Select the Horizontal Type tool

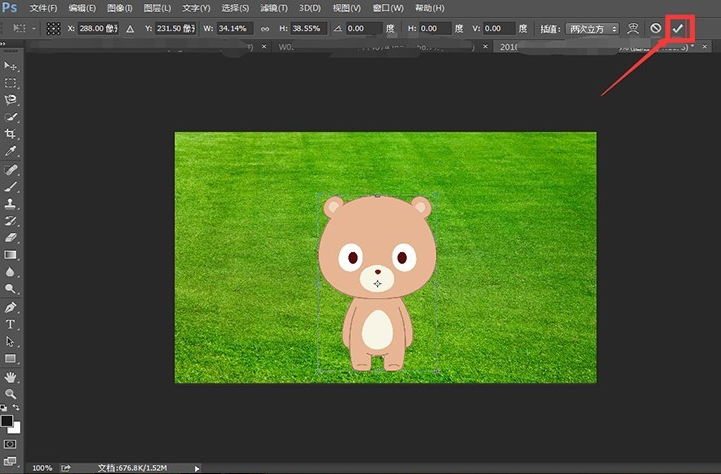[12, 324]
